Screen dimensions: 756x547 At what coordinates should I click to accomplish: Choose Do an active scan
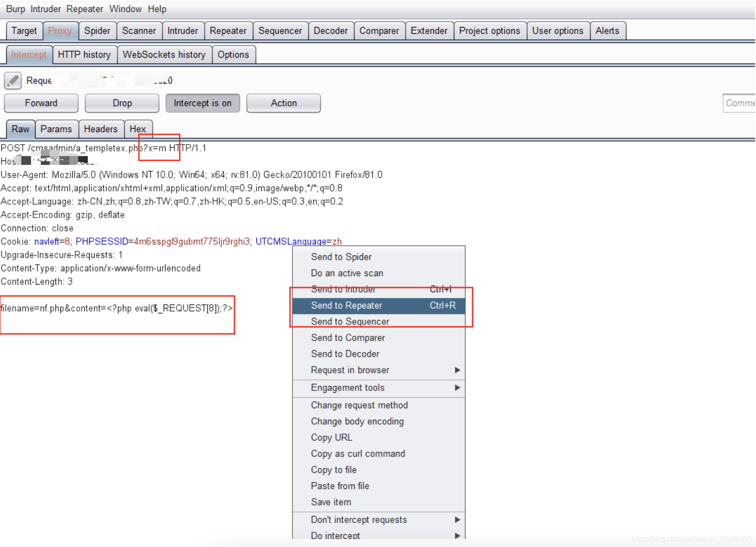pos(379,273)
